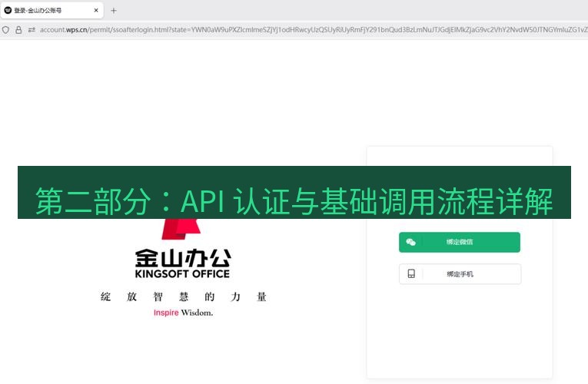Click the tab favicon WPS icon
Image resolution: width=588 pixels, height=384 pixels.
point(8,11)
